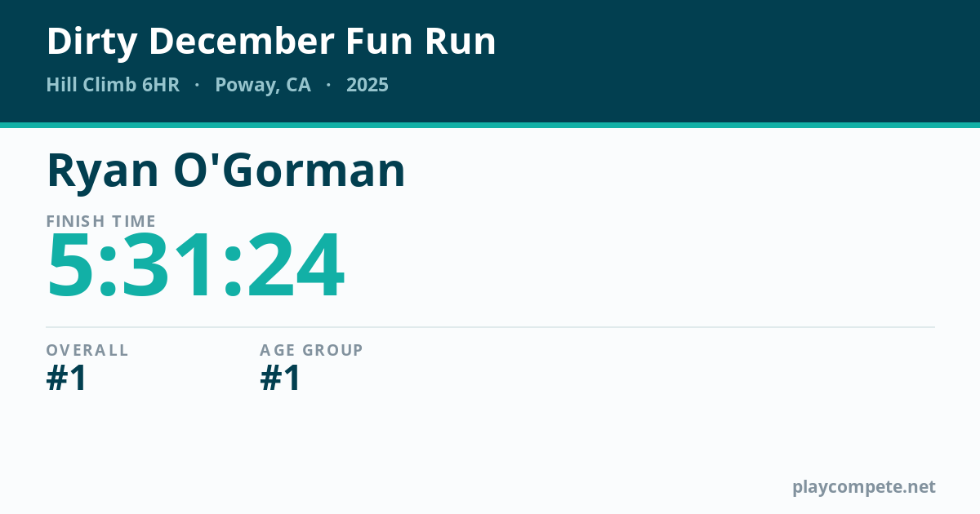Click the dark header banner background
The image size is (980, 514).
pos(694,61)
